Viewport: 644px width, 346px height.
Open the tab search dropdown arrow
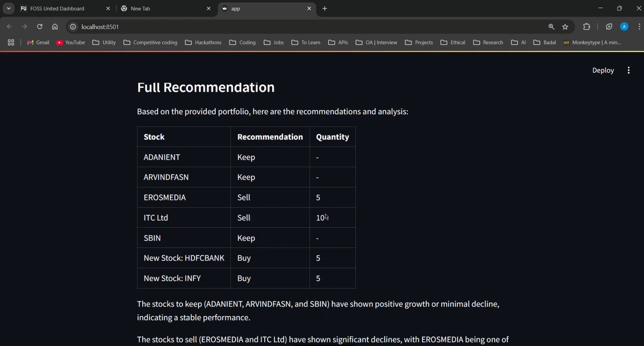click(9, 9)
